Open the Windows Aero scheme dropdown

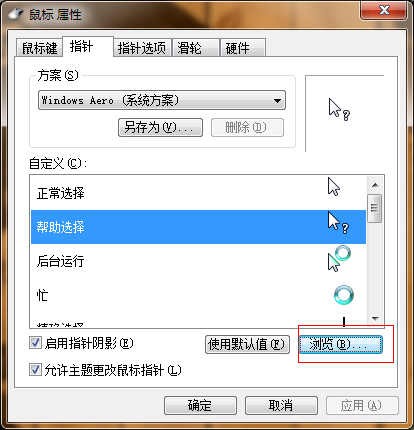tap(162, 100)
